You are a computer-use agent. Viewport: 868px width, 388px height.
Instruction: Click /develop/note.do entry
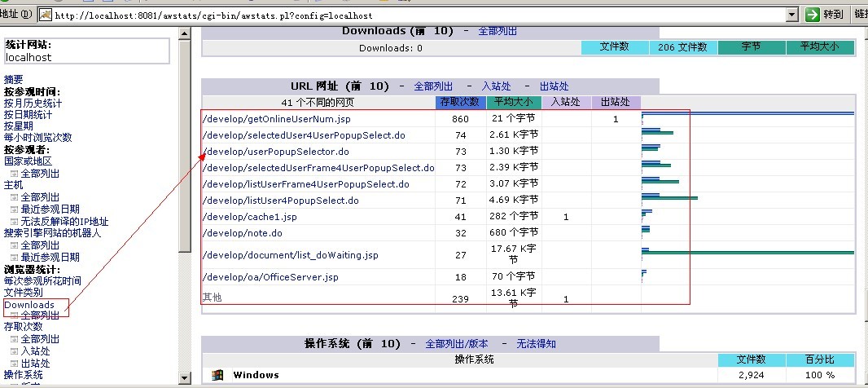(243, 233)
